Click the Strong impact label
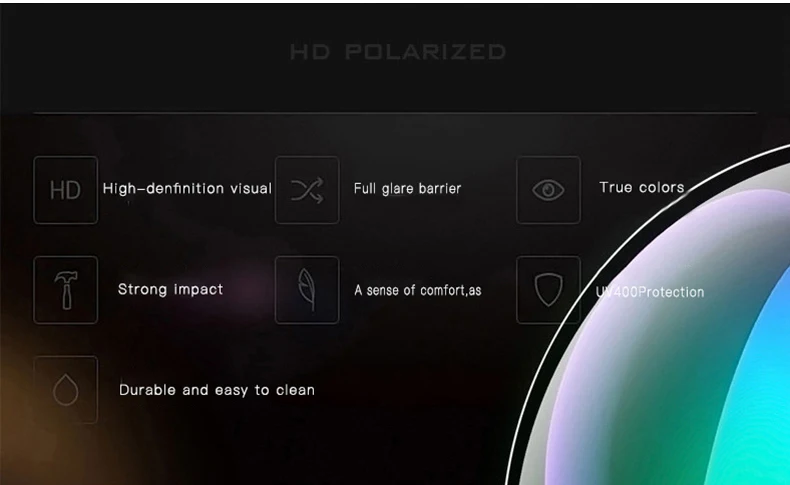This screenshot has width=790, height=485. [x=170, y=289]
